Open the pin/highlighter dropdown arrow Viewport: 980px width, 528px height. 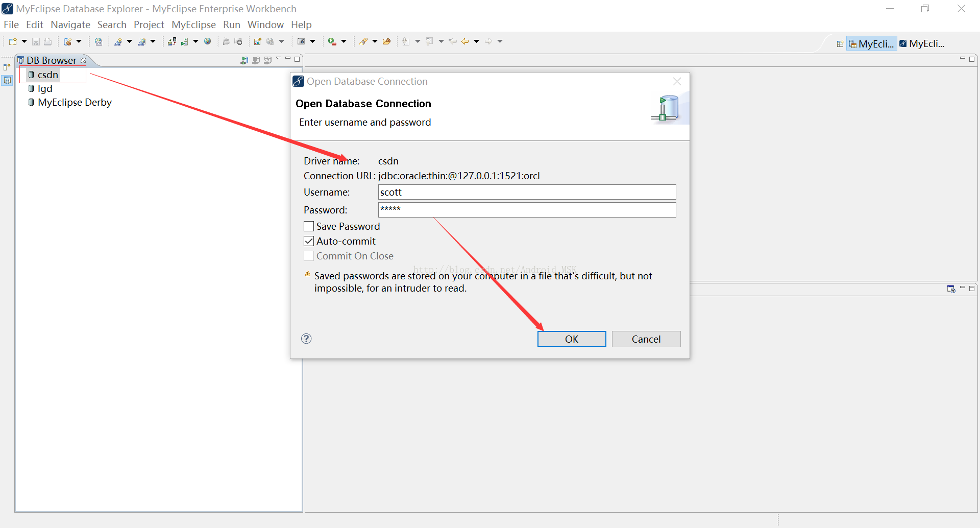coord(375,42)
